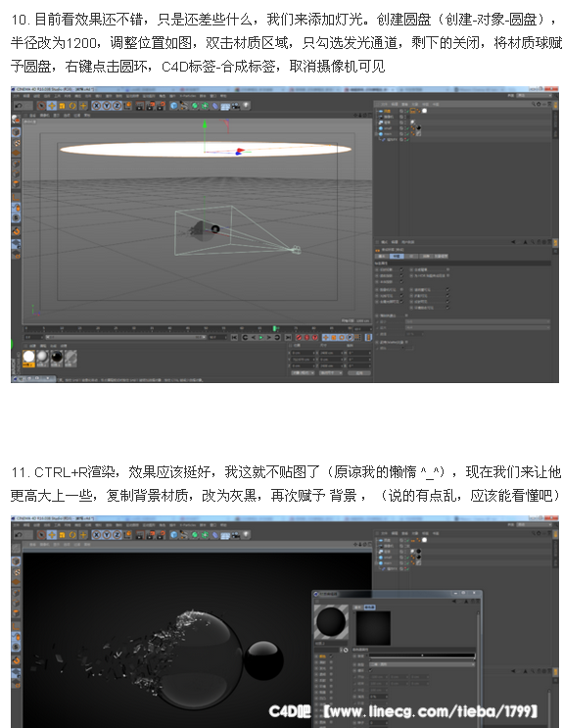Toggle Z axis lock in step 10 toolbar

[117, 106]
